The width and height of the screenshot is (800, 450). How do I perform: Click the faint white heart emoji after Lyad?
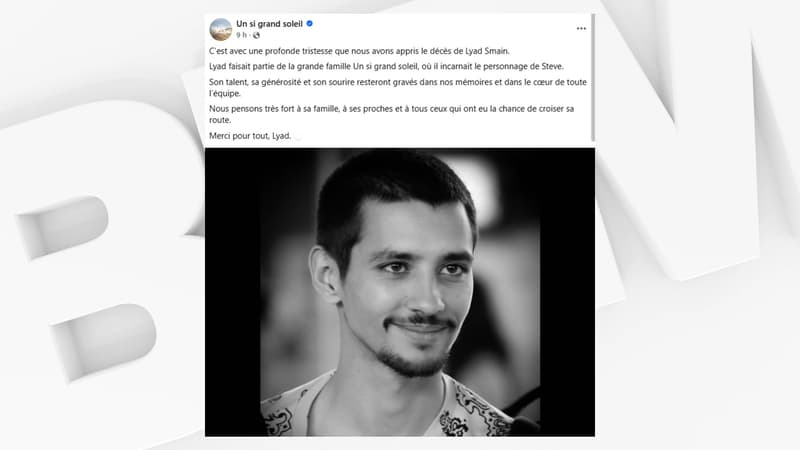[x=298, y=136]
